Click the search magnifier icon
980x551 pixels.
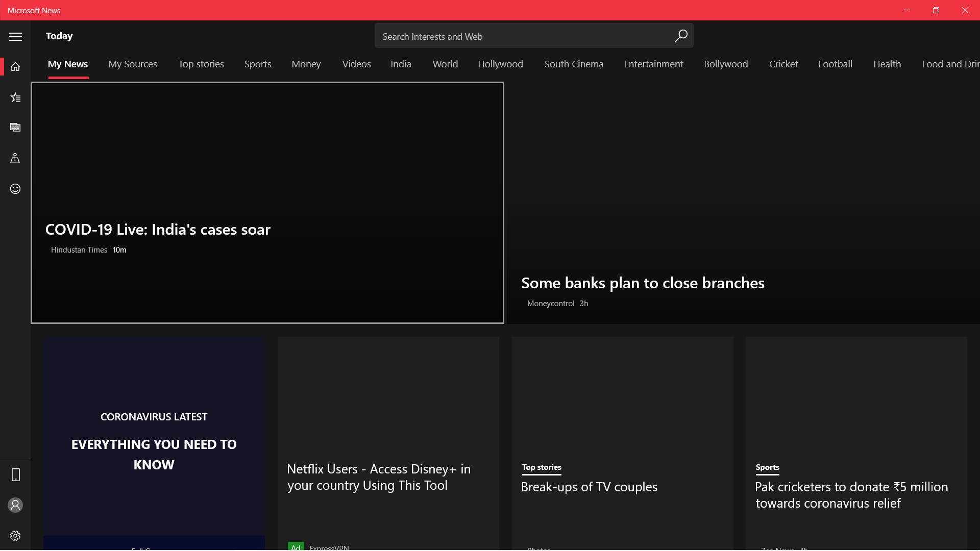(680, 36)
